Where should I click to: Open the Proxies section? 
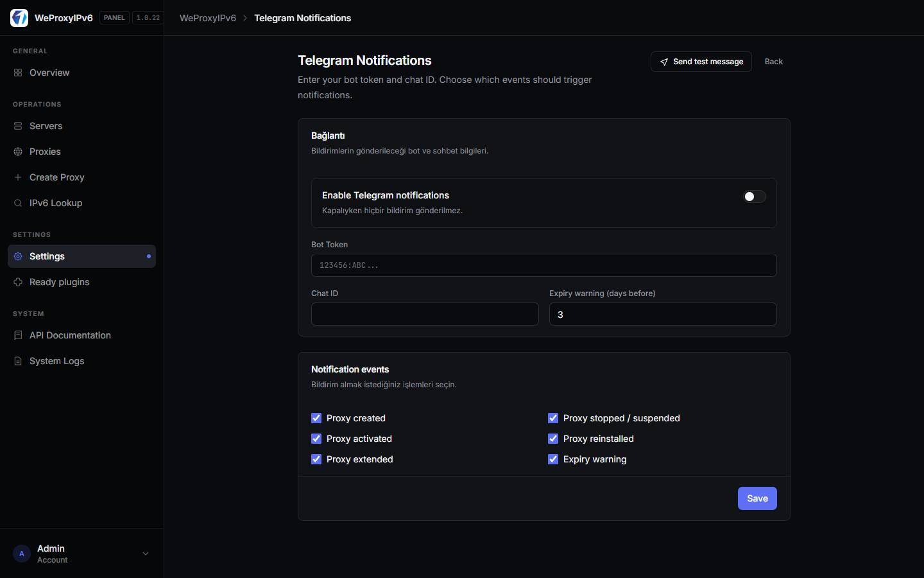click(81, 152)
